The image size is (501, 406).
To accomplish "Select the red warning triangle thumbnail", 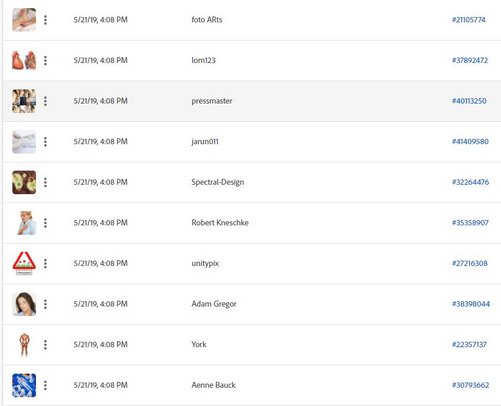I will 24,263.
